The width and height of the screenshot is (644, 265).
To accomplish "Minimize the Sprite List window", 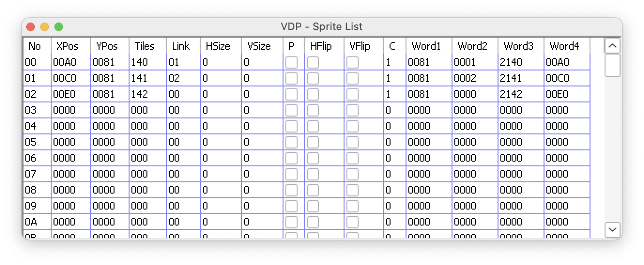I will point(45,27).
